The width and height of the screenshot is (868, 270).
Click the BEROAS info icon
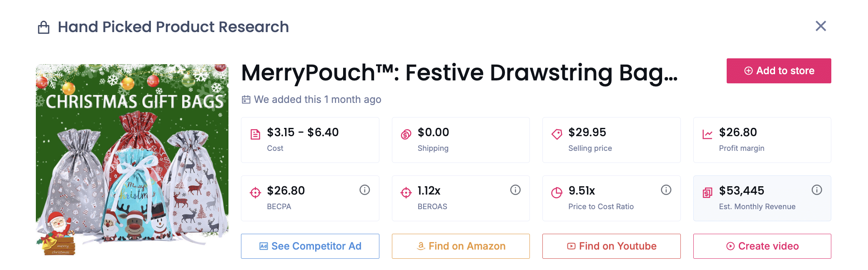tap(515, 190)
